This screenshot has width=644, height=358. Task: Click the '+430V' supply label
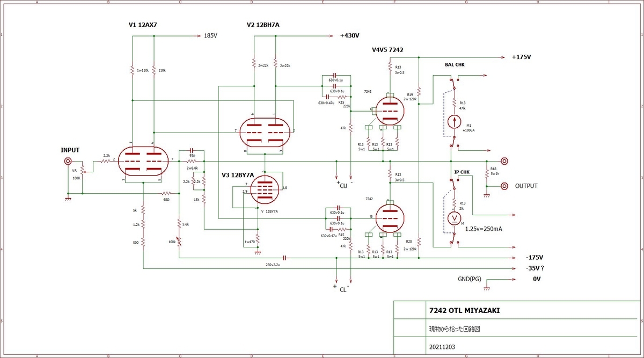pyautogui.click(x=349, y=36)
